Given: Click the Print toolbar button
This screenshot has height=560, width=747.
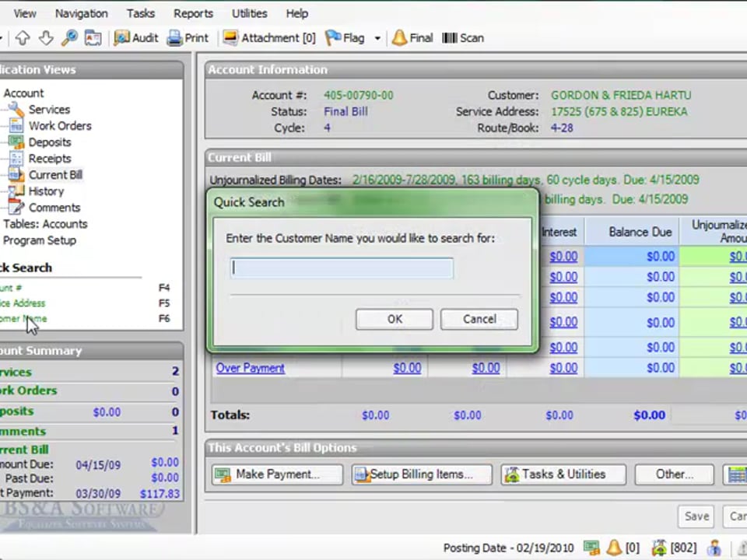Looking at the screenshot, I should pos(188,37).
